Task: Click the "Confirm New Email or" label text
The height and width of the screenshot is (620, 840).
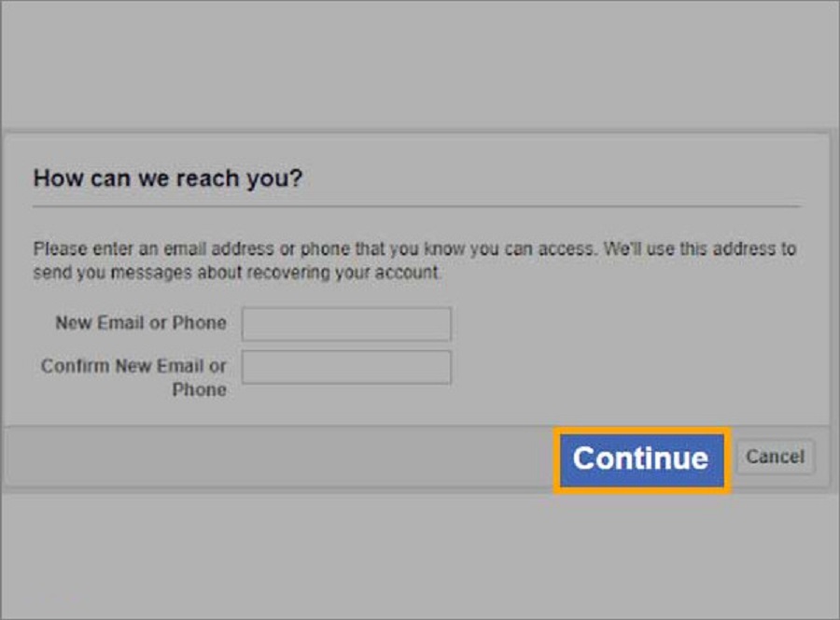Action: tap(133, 366)
